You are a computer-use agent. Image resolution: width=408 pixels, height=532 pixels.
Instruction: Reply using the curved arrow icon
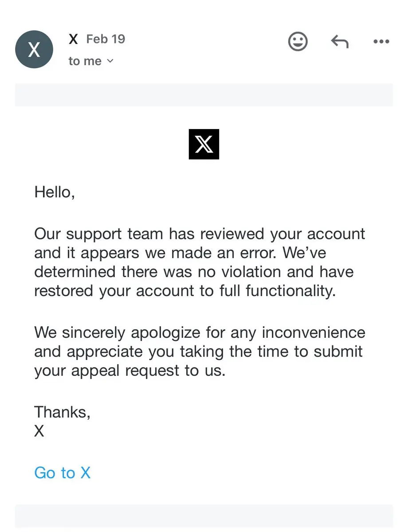click(340, 42)
